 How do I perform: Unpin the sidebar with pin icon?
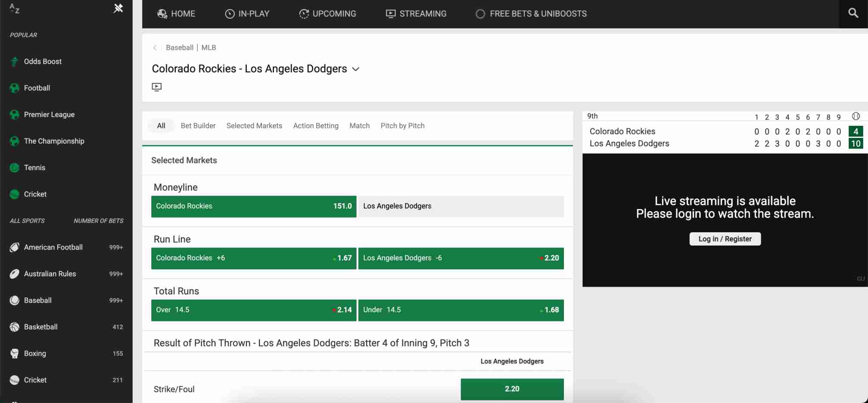(x=118, y=8)
